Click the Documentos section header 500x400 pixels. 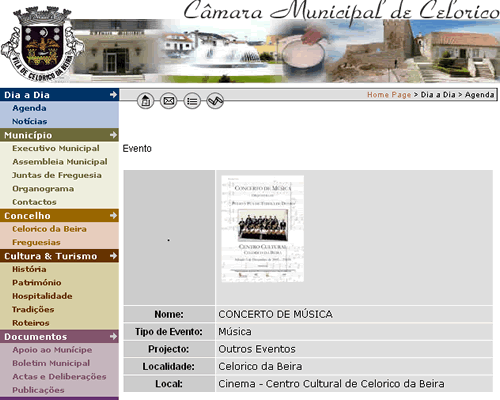pos(59,336)
